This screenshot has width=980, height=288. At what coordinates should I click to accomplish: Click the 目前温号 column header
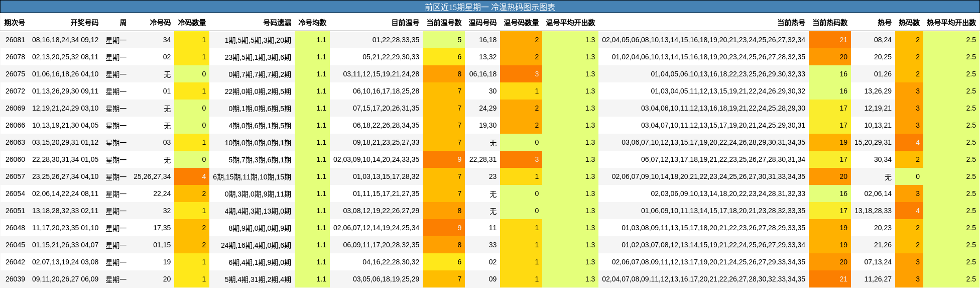405,23
